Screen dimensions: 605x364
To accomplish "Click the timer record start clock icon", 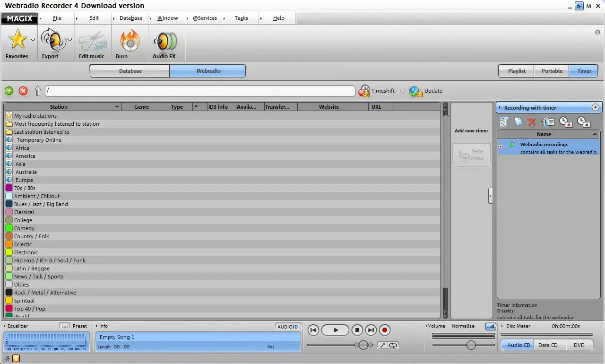I will (x=566, y=122).
